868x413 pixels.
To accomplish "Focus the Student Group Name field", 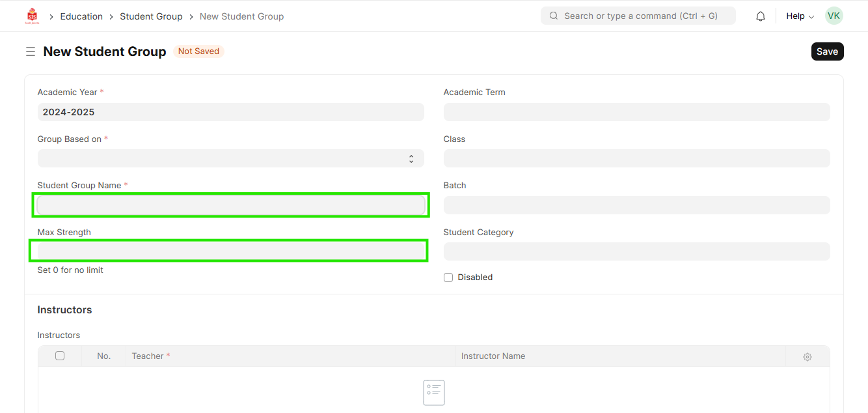I will (230, 205).
